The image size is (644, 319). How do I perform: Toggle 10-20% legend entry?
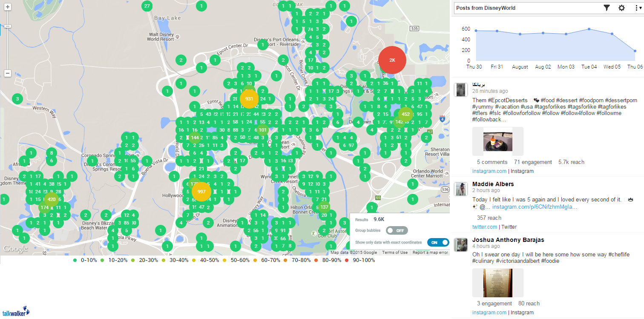114,260
